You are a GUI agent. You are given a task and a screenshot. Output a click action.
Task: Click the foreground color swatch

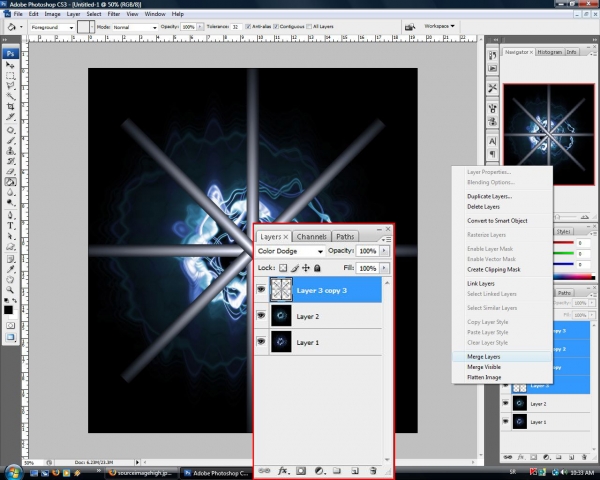tap(8, 310)
